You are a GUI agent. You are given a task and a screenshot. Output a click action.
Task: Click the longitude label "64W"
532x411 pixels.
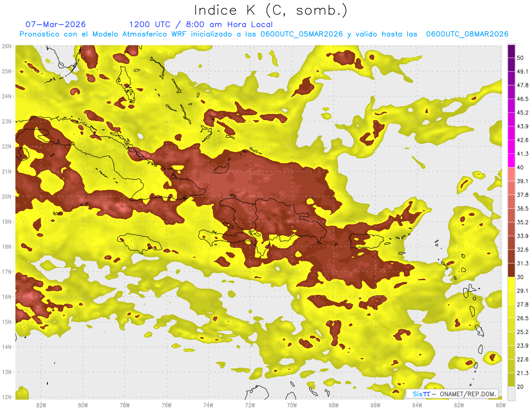pos(417,405)
